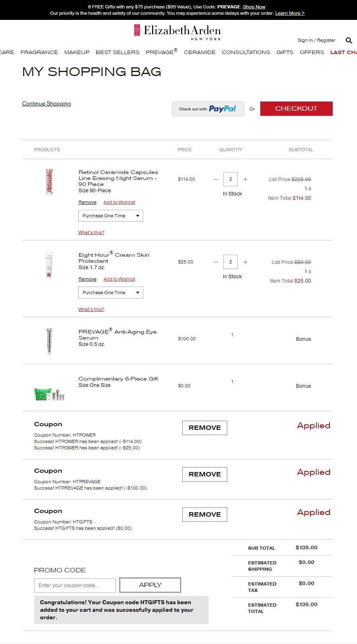Open Eight Hour Cream product thumbnail
Image resolution: width=357 pixels, height=644 pixels.
tap(49, 264)
